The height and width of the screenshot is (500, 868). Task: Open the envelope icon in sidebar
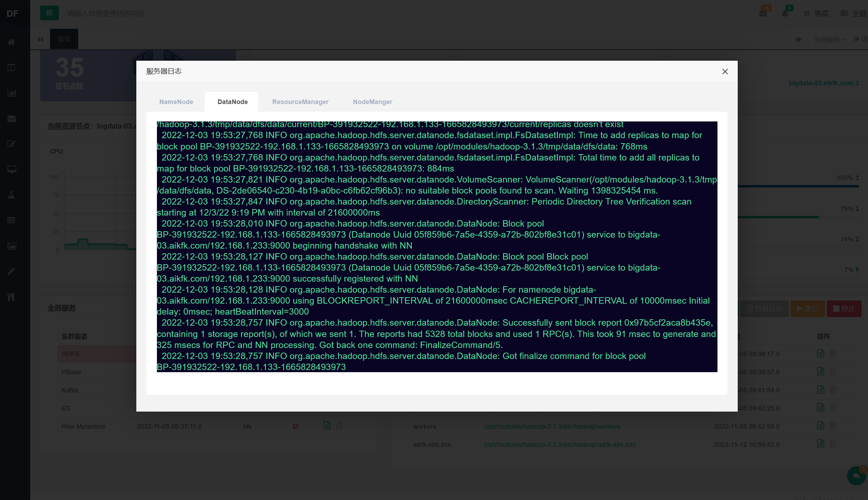point(11,119)
